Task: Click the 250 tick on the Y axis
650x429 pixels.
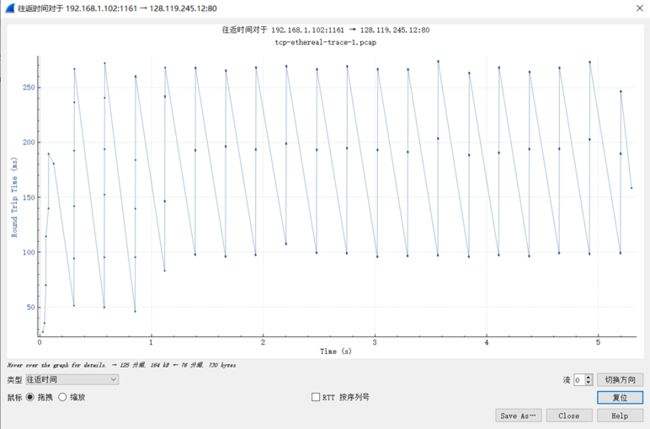Action: 29,87
